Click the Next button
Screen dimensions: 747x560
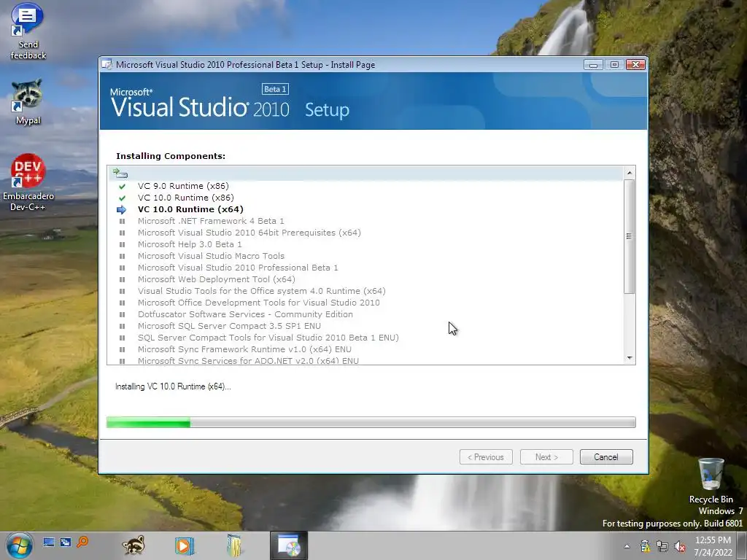coord(546,457)
